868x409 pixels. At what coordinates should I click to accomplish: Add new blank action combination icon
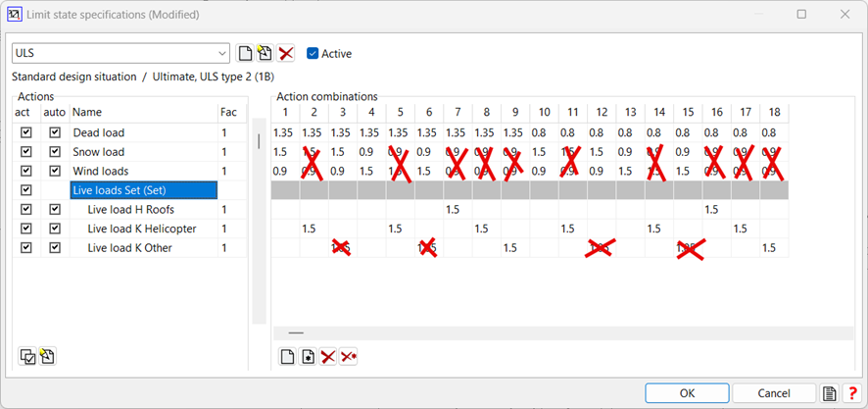tap(288, 357)
